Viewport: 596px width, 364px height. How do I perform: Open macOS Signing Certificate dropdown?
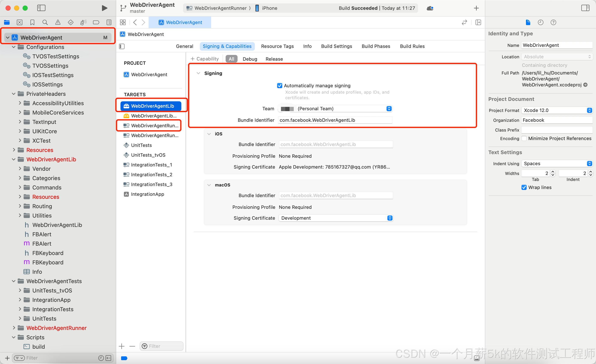pyautogui.click(x=336, y=218)
